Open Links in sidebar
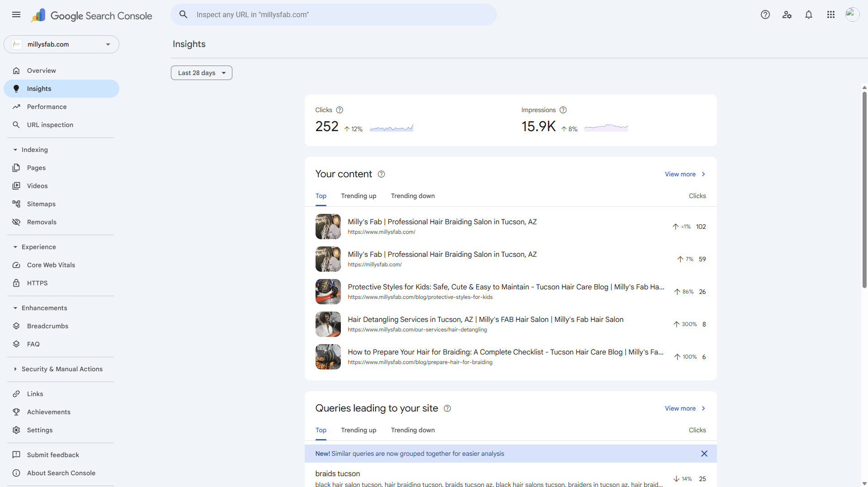 [x=61, y=394]
